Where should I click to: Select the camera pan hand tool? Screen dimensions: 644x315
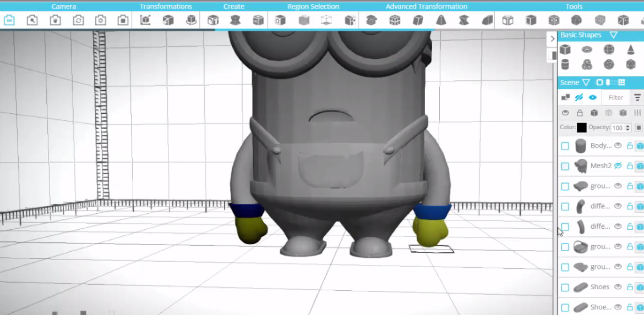[55, 20]
